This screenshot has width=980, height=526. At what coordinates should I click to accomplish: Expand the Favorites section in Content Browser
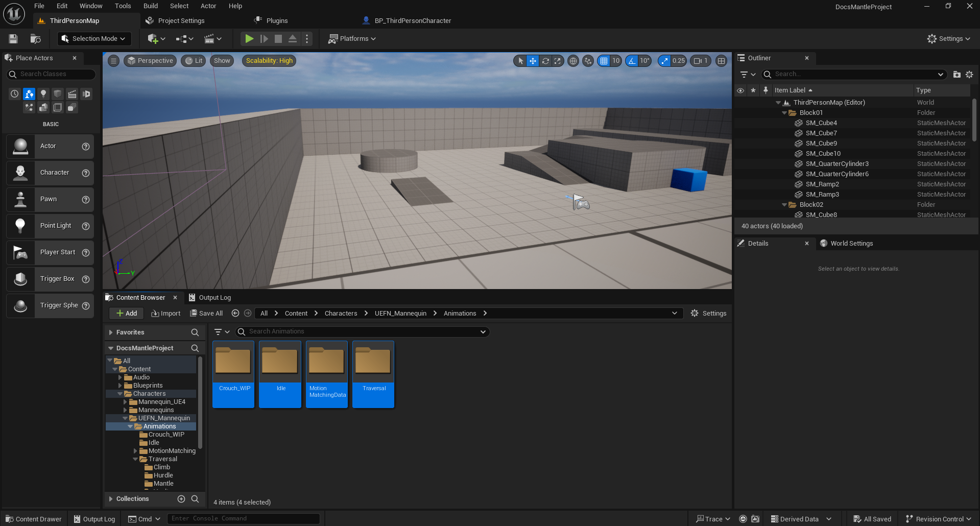click(111, 332)
